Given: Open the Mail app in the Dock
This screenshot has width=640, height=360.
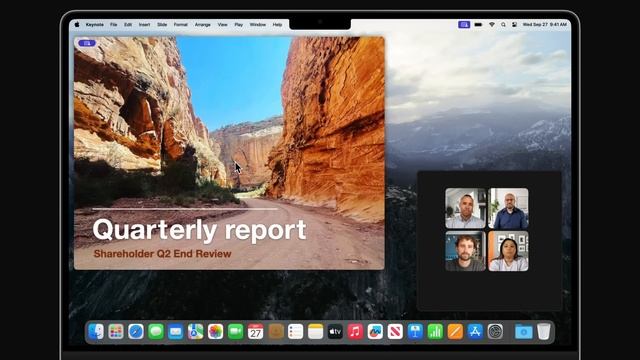Looking at the screenshot, I should (x=176, y=332).
